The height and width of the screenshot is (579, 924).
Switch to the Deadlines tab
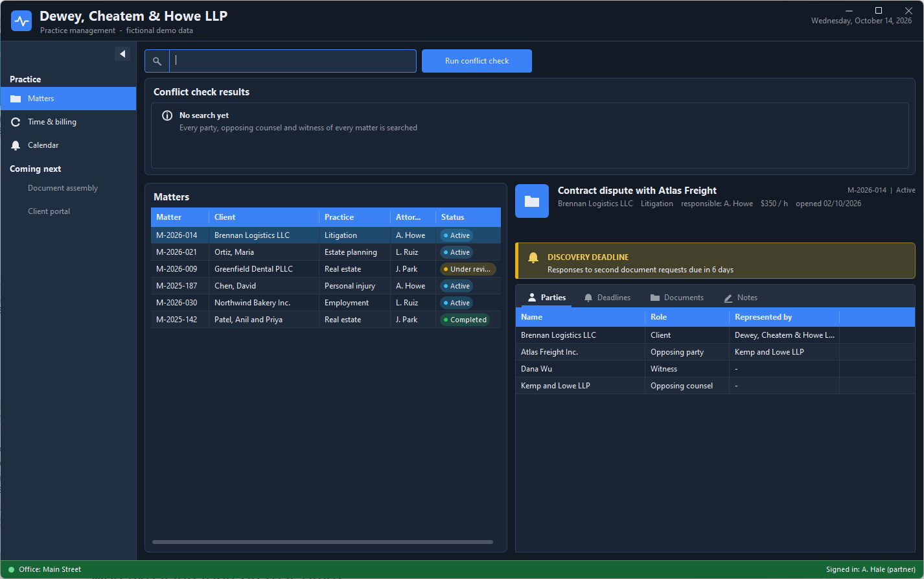coord(607,298)
